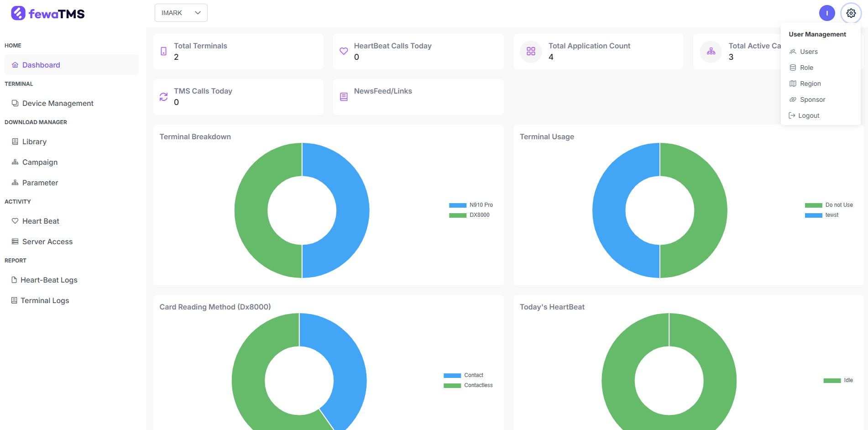Toggle Contact legend swatch
This screenshot has height=430, width=868.
[452, 376]
